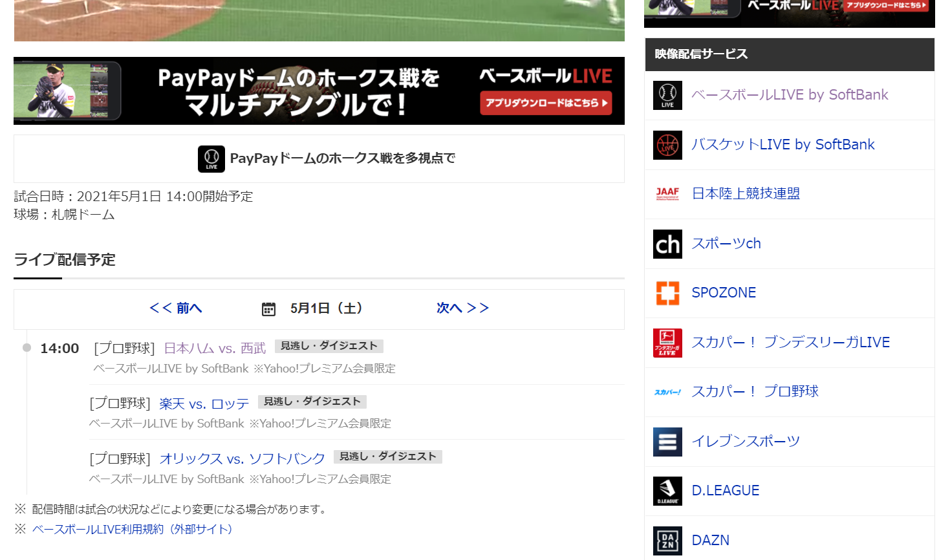Open イレブンスポーツ link
This screenshot has height=560, width=950.
click(x=746, y=441)
